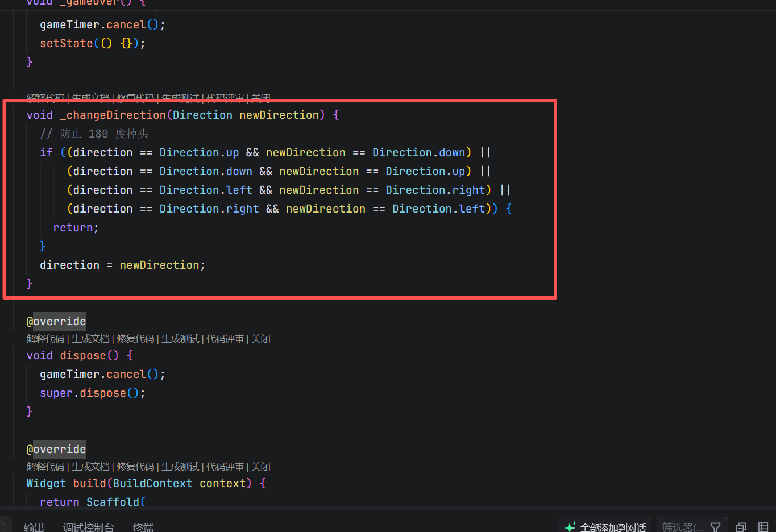776x532 pixels.
Task: Click Direction.left at the fourth condition line's end
Action: pos(439,209)
